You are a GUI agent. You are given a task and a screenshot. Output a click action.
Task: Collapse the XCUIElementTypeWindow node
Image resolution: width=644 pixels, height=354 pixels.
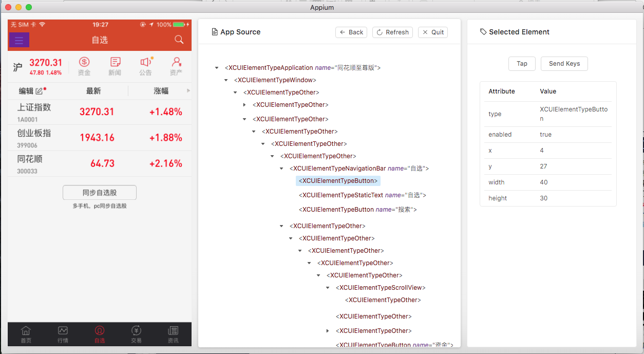(226, 80)
